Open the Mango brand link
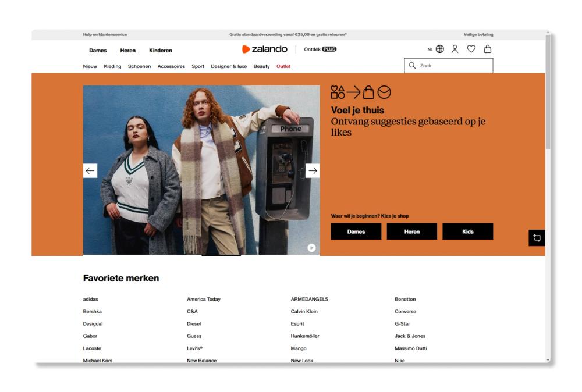 (299, 348)
